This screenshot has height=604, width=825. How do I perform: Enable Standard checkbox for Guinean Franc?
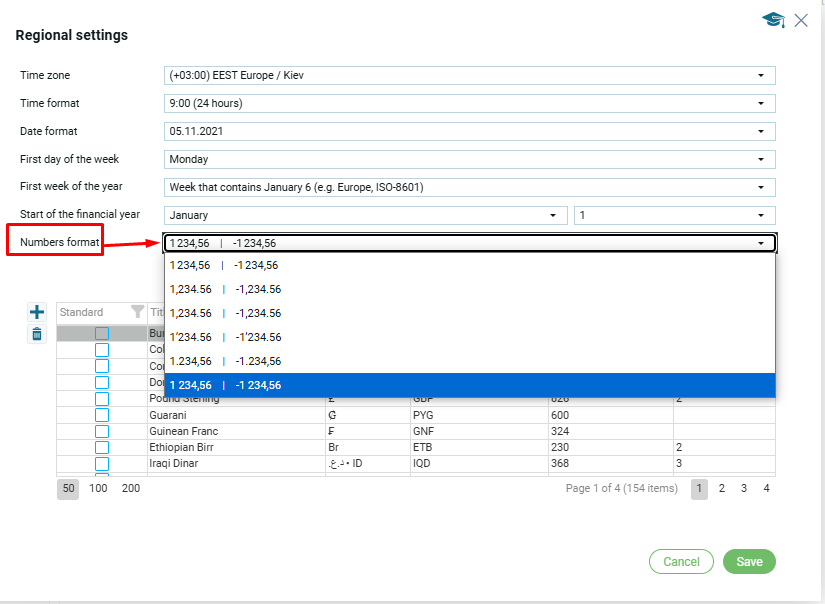[x=102, y=431]
